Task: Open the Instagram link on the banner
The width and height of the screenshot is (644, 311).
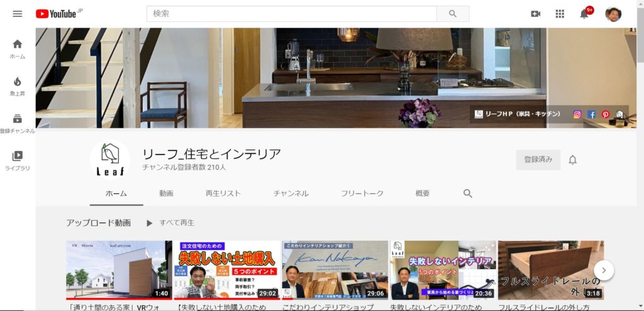Action: [577, 114]
